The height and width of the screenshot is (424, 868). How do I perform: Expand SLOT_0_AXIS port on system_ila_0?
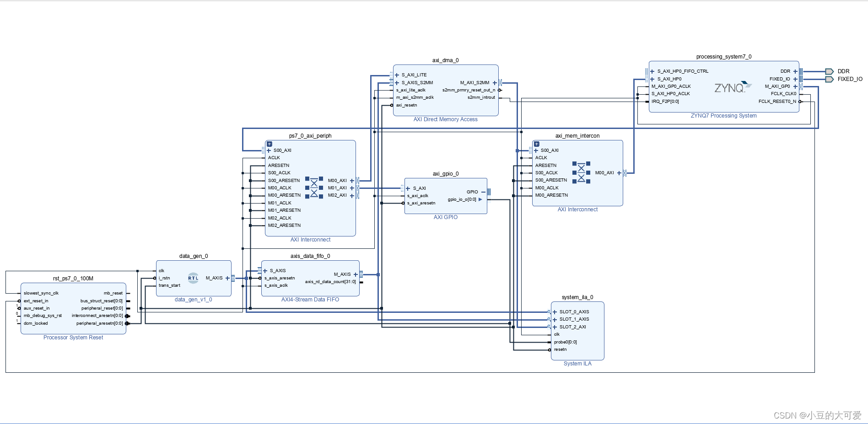(x=555, y=312)
